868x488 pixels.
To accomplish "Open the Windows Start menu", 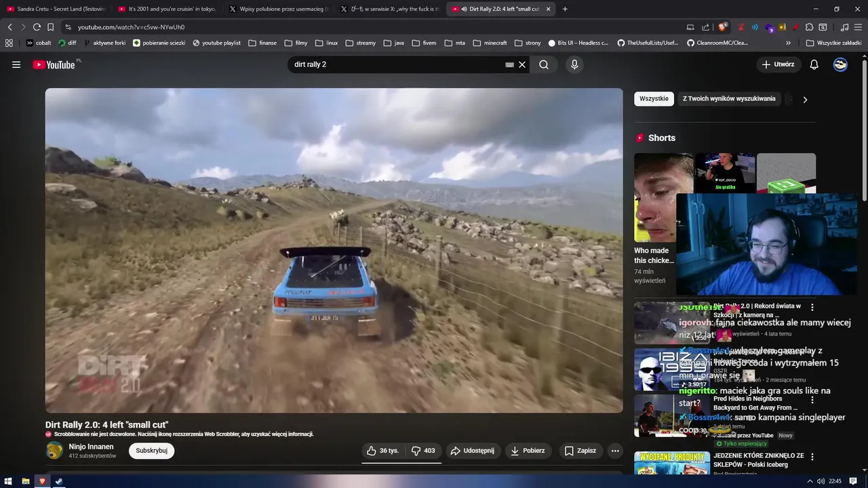I will [8, 481].
